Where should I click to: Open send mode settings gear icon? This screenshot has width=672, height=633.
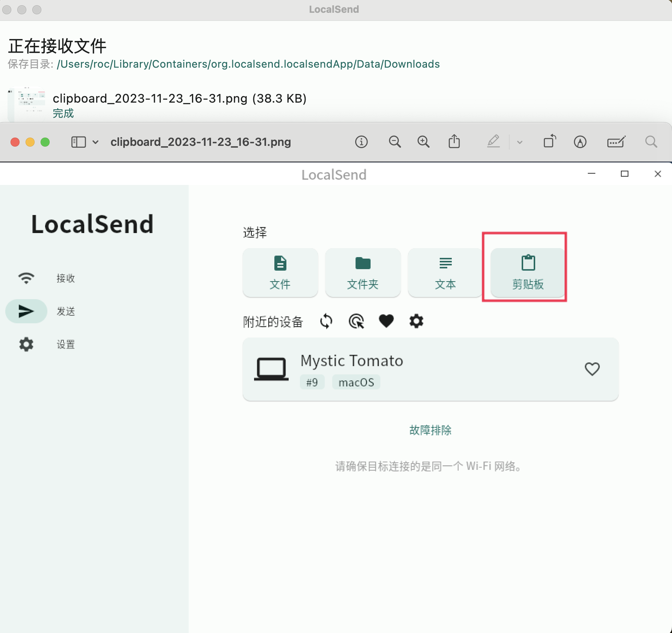click(x=416, y=321)
